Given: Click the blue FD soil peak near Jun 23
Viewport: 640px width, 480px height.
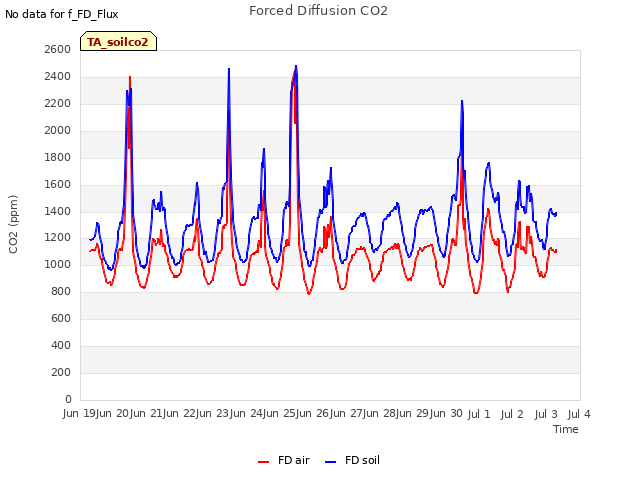Looking at the screenshot, I should tap(229, 69).
